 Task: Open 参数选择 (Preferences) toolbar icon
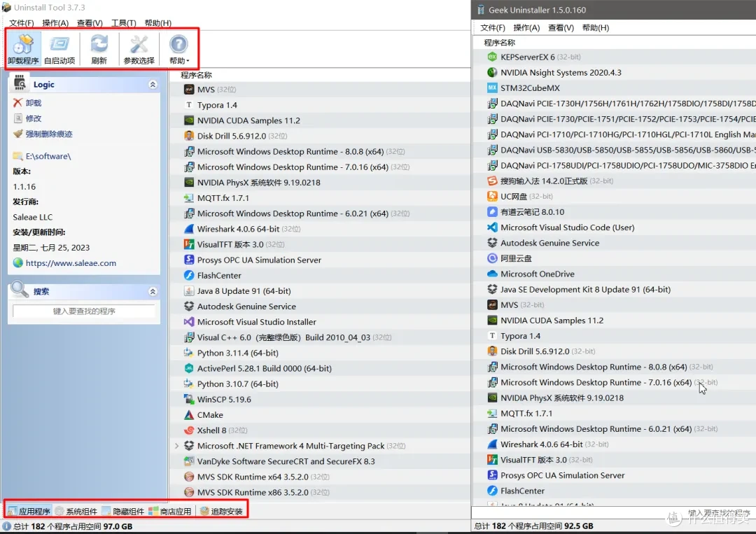pos(139,49)
